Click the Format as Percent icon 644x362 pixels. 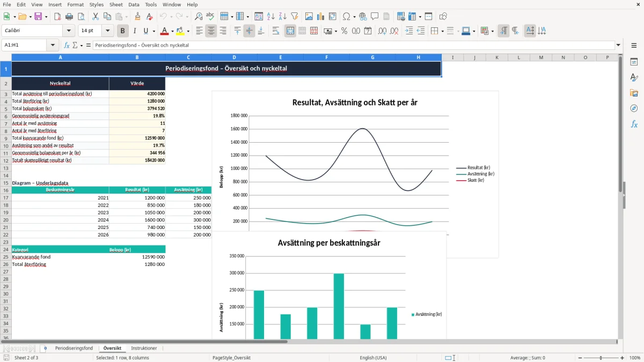344,31
